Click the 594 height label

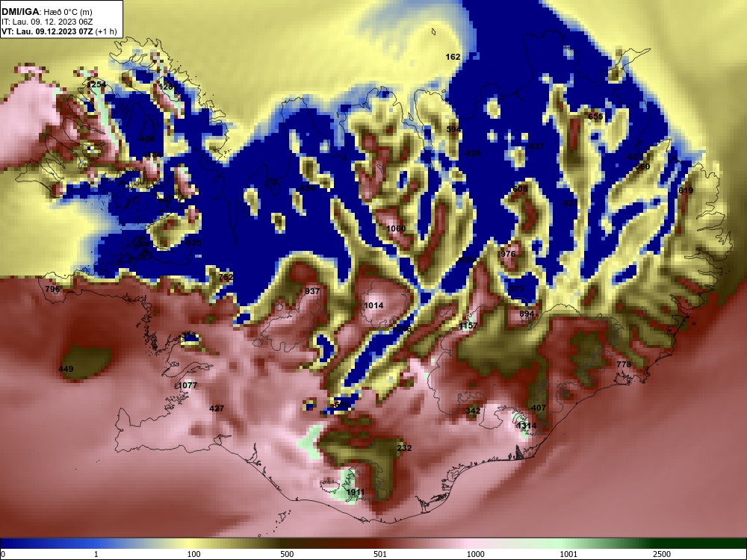click(x=454, y=129)
